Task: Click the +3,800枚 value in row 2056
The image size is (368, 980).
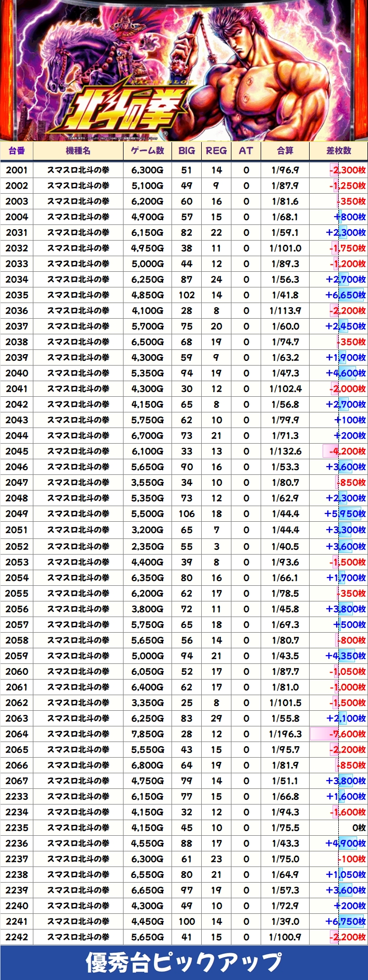Action: pos(346,609)
